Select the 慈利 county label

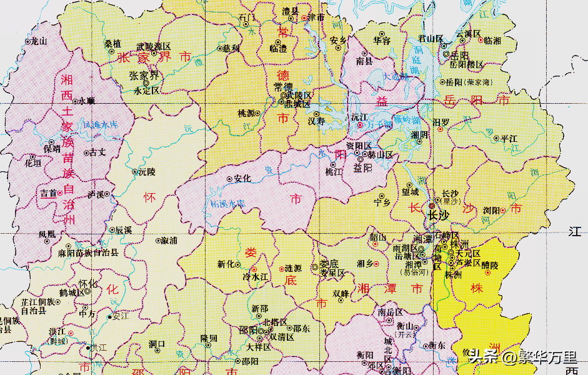click(231, 48)
